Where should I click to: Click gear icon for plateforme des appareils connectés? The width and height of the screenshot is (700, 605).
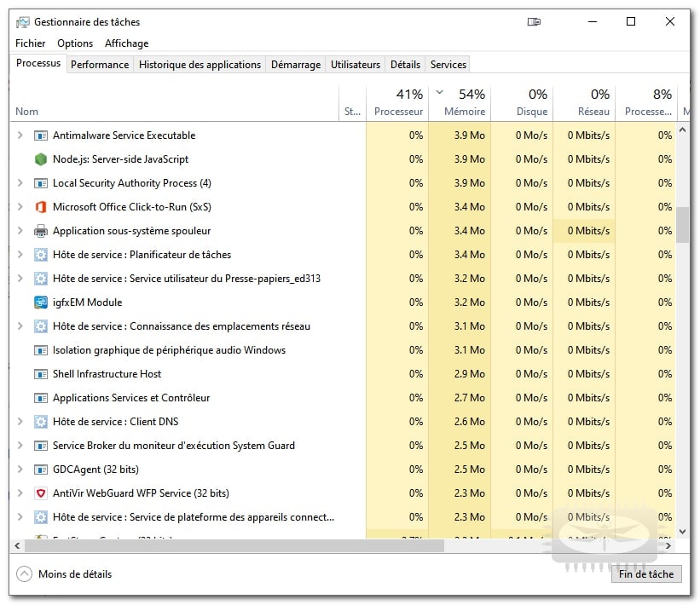click(41, 517)
